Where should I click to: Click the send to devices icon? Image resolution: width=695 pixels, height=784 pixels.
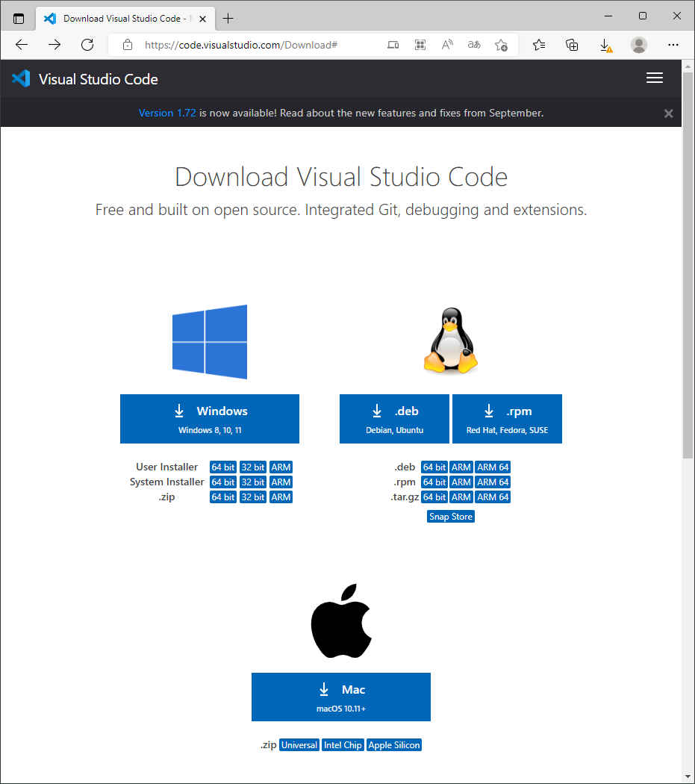point(393,45)
